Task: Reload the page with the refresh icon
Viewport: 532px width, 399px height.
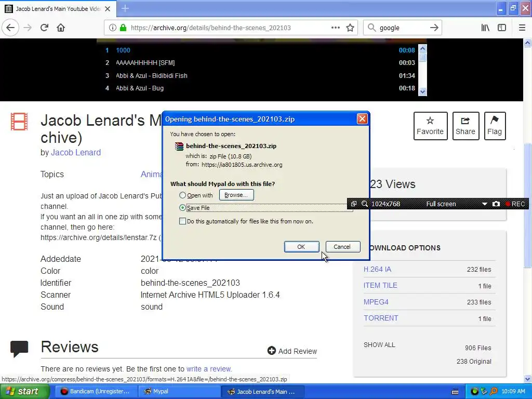Action: pos(44,28)
